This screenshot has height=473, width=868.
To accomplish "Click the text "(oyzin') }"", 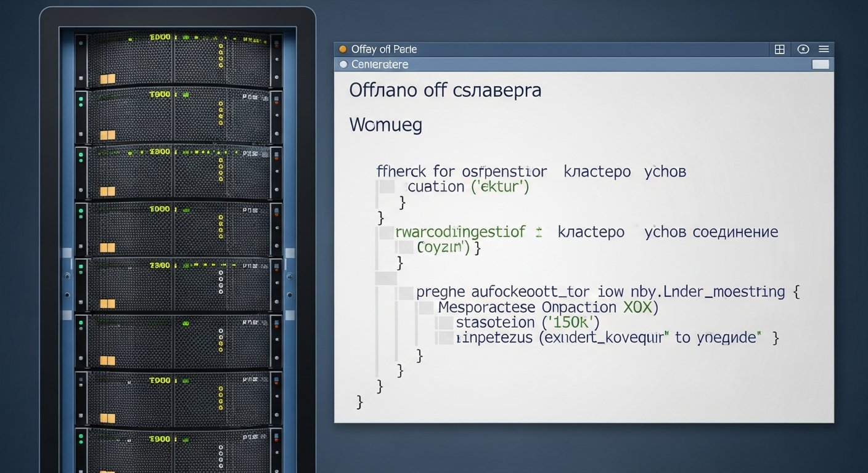I will 449,248.
